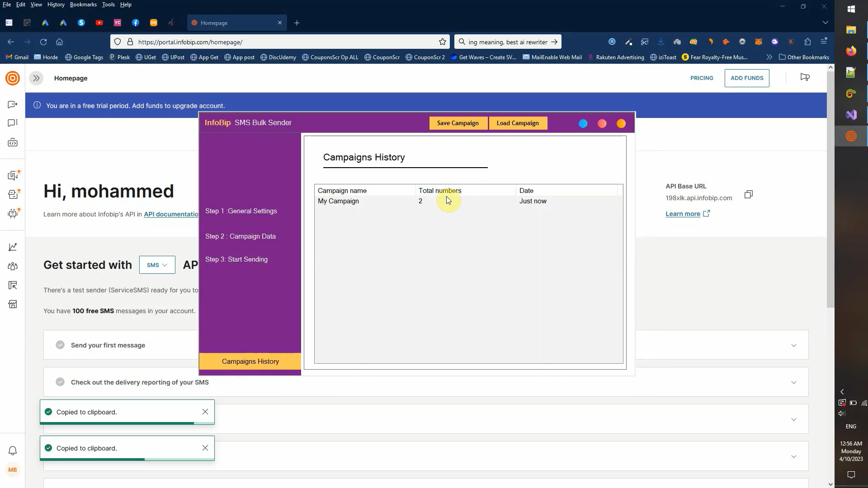Toggle the delivery reporting step checkmark
The height and width of the screenshot is (488, 868).
(x=60, y=382)
